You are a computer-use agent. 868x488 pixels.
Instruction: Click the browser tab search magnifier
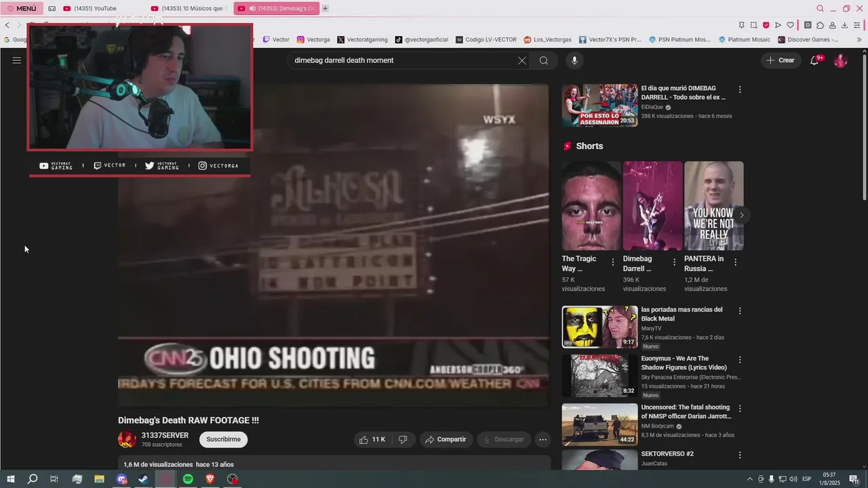click(x=820, y=8)
